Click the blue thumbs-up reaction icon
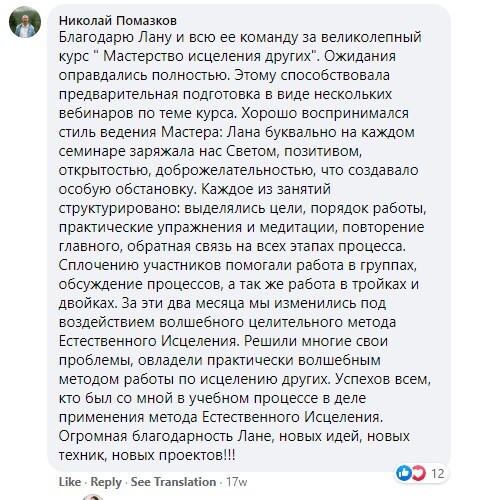Viewport: 488px width, 500px height. click(x=404, y=473)
